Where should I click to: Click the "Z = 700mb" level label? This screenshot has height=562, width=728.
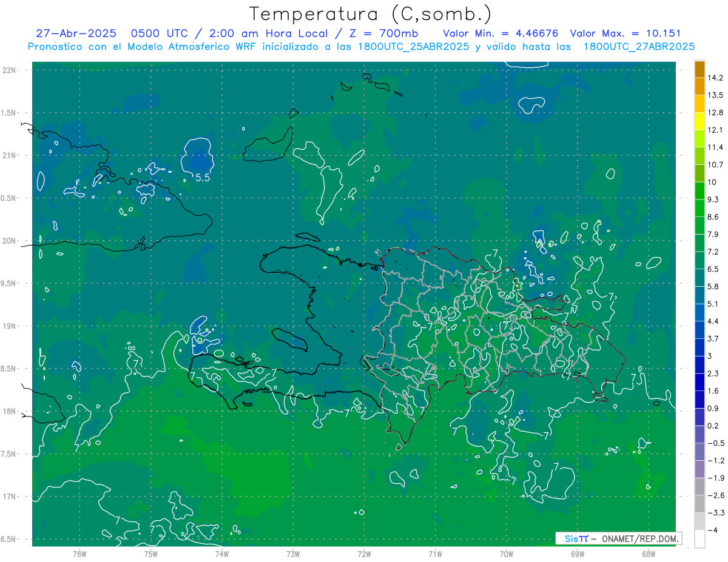tap(384, 33)
